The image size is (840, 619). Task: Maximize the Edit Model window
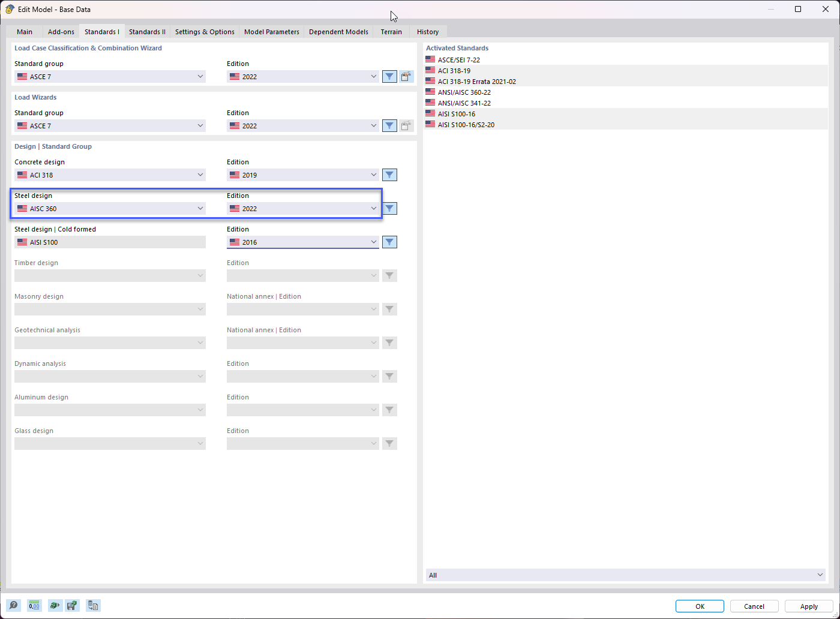tap(798, 9)
